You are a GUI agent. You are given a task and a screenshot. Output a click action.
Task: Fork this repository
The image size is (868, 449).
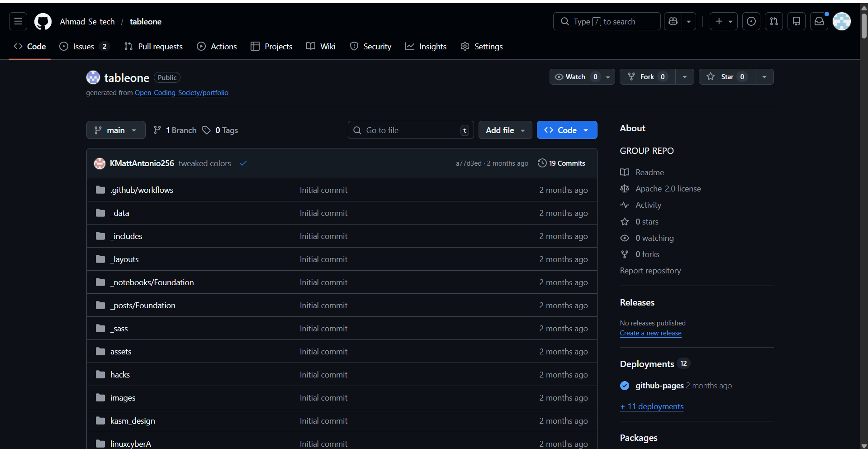coord(648,77)
